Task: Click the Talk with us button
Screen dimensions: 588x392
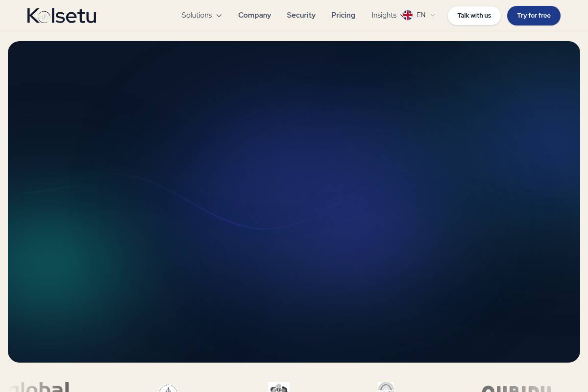Action: click(474, 16)
